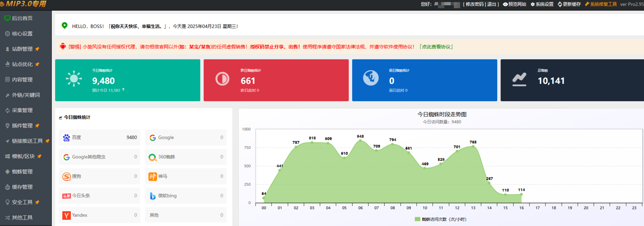Click the Google logo icon

point(153,137)
